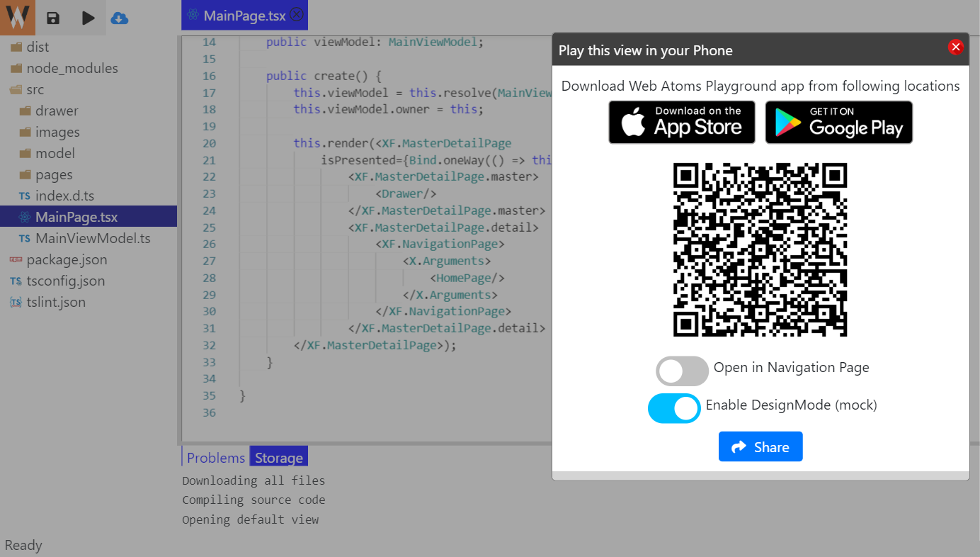Image resolution: width=980 pixels, height=557 pixels.
Task: Open MainViewModel.ts from the file tree
Action: (92, 238)
